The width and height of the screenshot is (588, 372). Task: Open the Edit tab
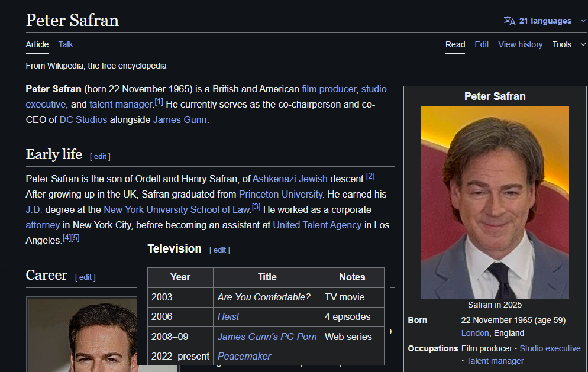(482, 44)
